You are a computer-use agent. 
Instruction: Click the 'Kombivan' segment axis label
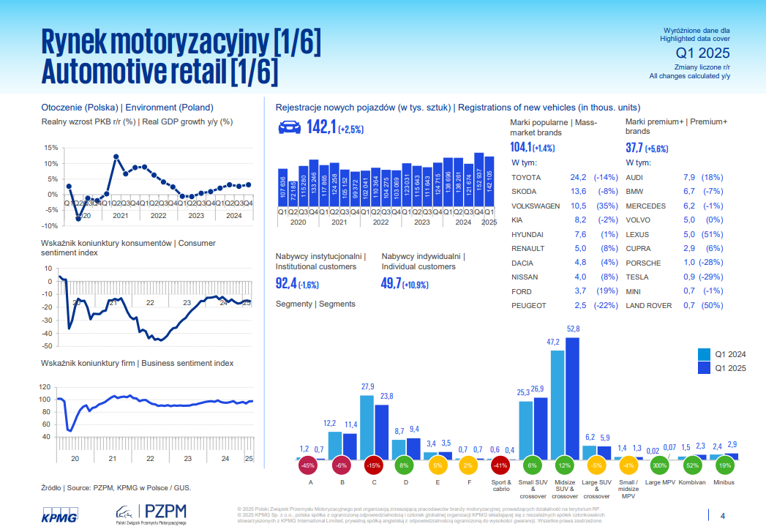692,482
